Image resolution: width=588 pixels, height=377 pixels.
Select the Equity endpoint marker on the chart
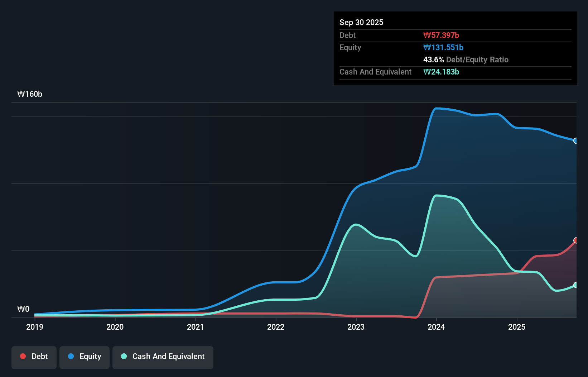click(576, 141)
